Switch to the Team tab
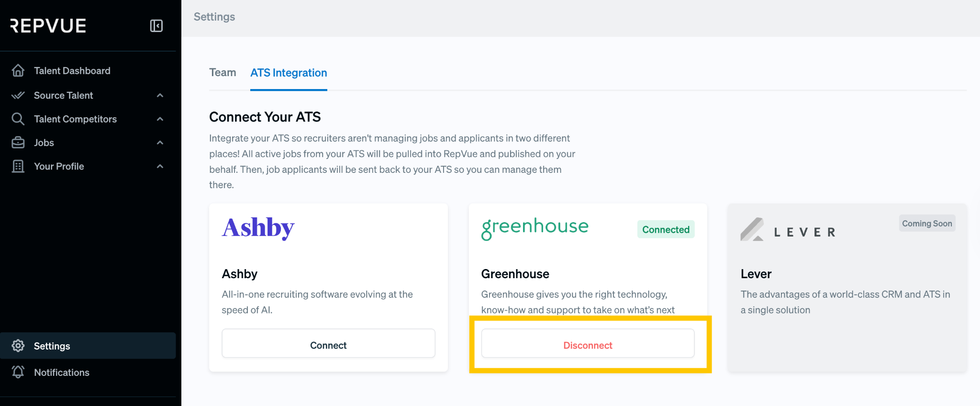Image resolution: width=980 pixels, height=406 pixels. pyautogui.click(x=223, y=72)
